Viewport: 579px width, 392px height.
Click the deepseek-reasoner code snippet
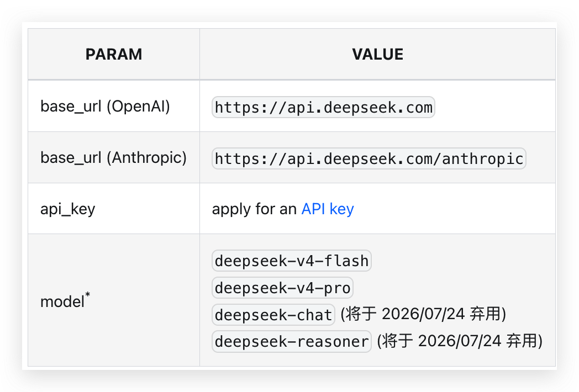[x=291, y=341]
